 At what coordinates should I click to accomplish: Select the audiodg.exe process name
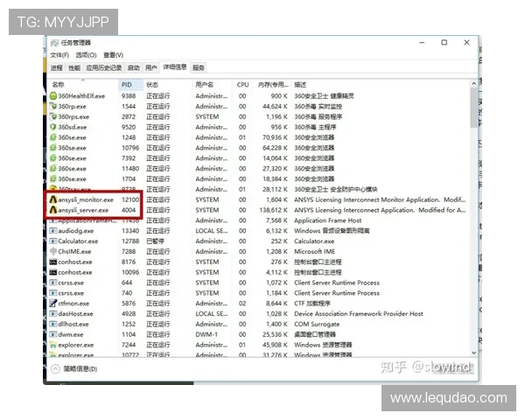click(75, 231)
